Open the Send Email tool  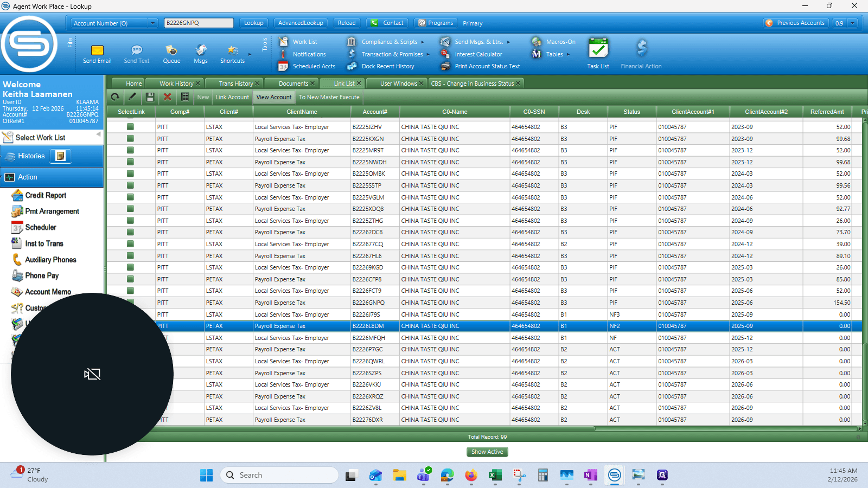coord(97,54)
